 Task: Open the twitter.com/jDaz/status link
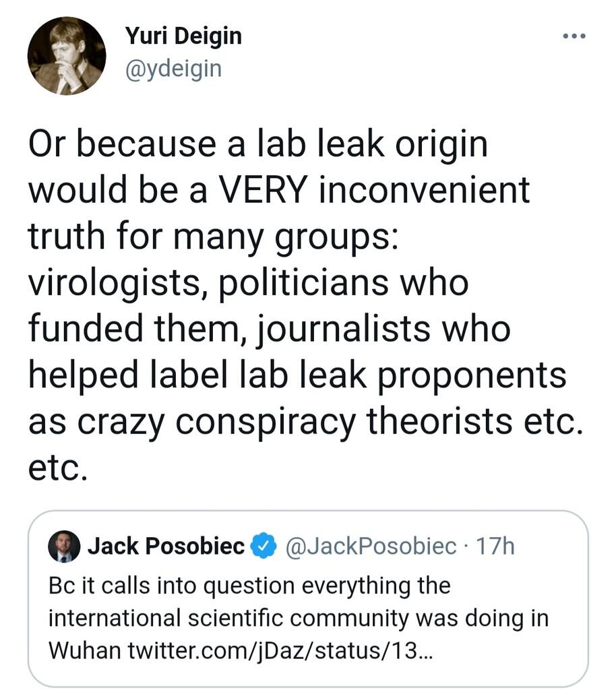click(280, 650)
